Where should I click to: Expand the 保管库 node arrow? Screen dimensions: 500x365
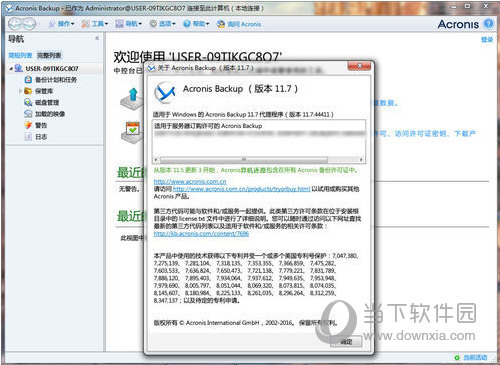point(20,91)
